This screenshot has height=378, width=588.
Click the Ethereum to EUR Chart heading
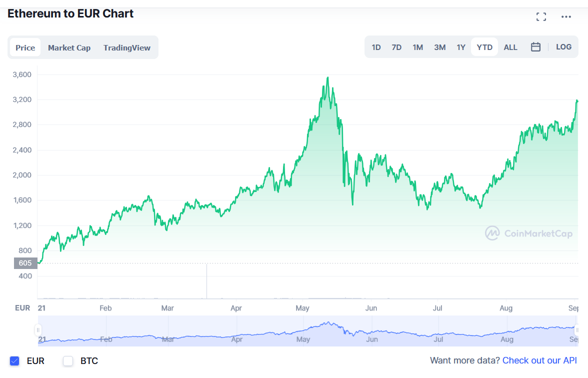[70, 13]
